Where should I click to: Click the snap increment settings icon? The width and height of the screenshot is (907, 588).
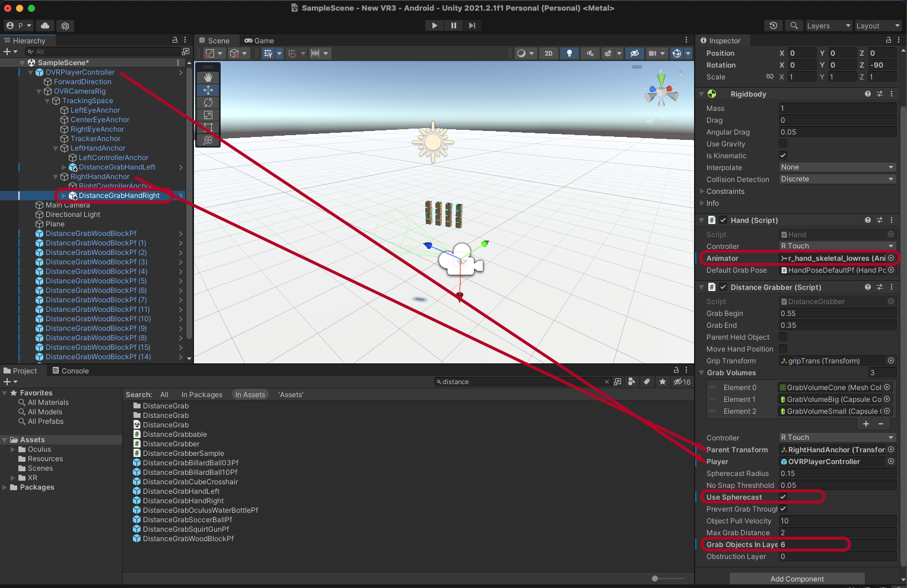(316, 53)
